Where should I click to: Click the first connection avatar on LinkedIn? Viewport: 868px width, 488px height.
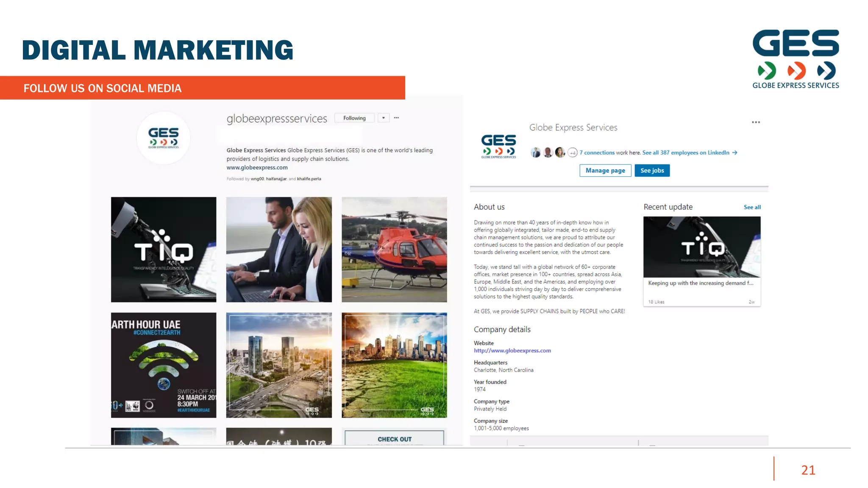point(536,152)
